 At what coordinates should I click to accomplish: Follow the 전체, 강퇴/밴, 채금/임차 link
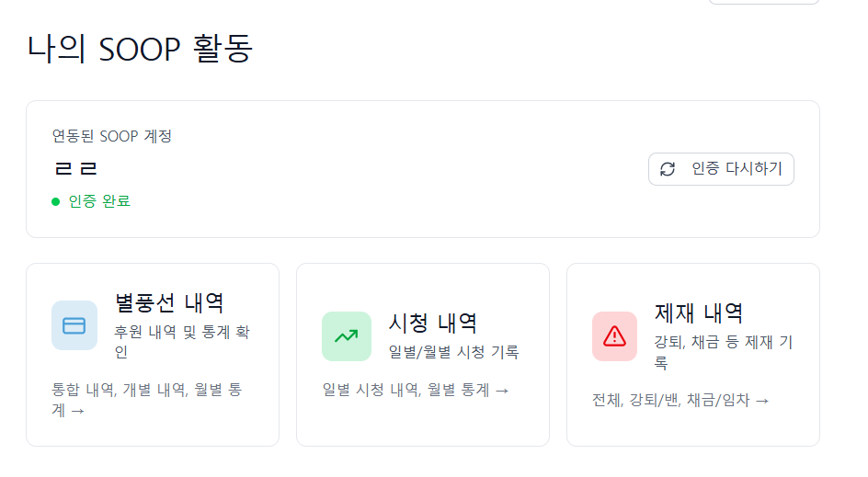[x=680, y=400]
